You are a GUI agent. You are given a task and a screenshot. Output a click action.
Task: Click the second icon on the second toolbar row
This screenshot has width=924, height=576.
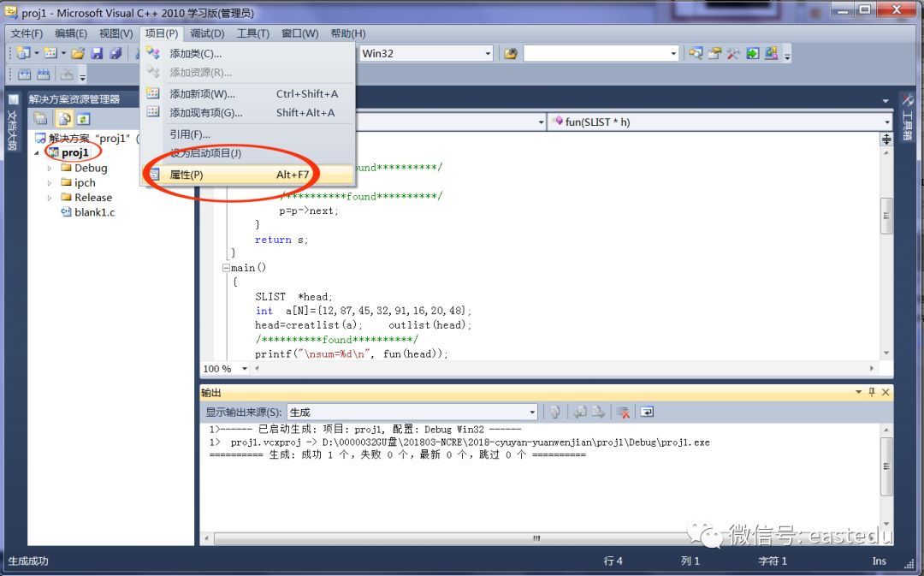(x=44, y=74)
